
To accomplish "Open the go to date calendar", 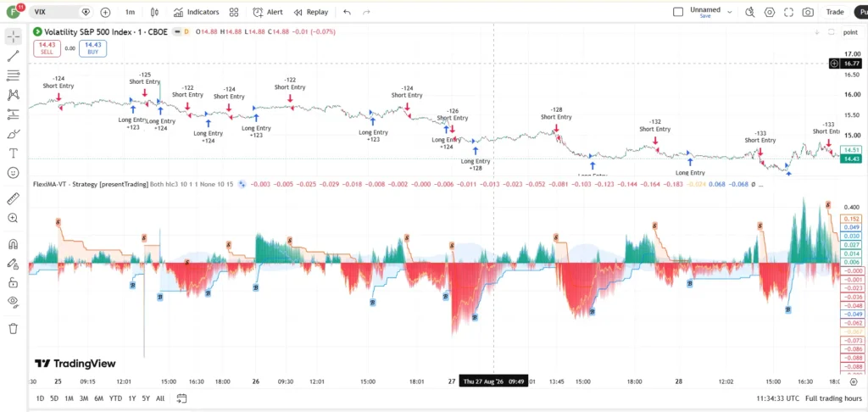I will [x=181, y=398].
